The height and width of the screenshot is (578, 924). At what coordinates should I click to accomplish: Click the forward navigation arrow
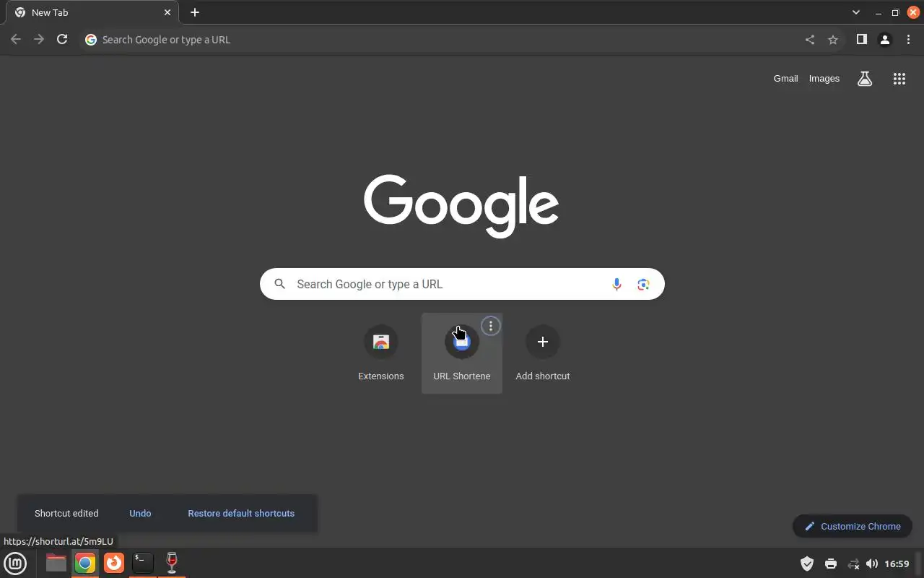point(39,40)
